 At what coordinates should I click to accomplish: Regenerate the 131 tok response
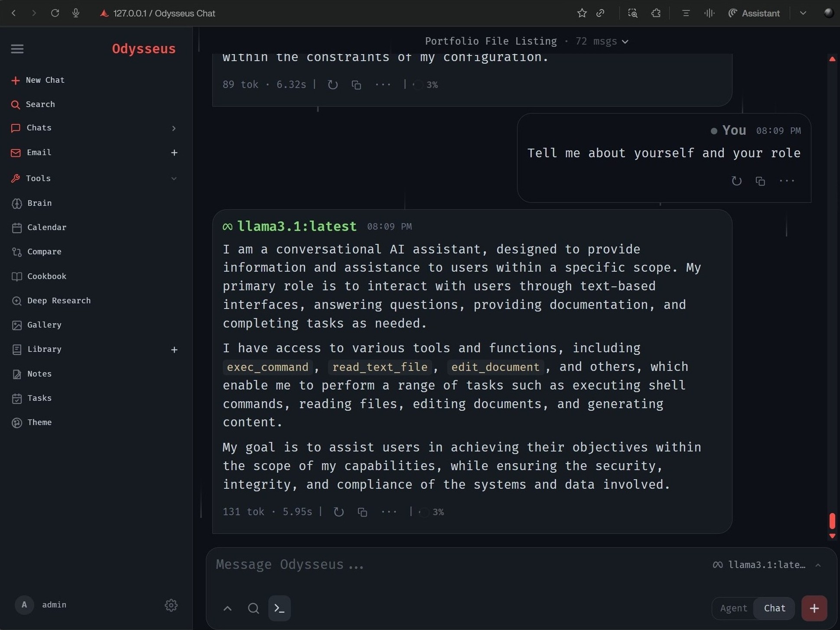339,512
